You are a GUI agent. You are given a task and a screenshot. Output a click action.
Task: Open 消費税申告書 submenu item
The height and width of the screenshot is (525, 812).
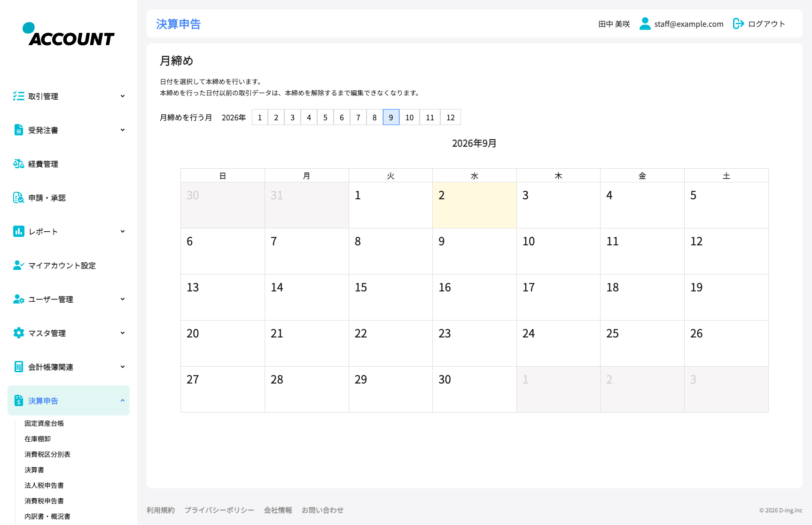pyautogui.click(x=44, y=501)
